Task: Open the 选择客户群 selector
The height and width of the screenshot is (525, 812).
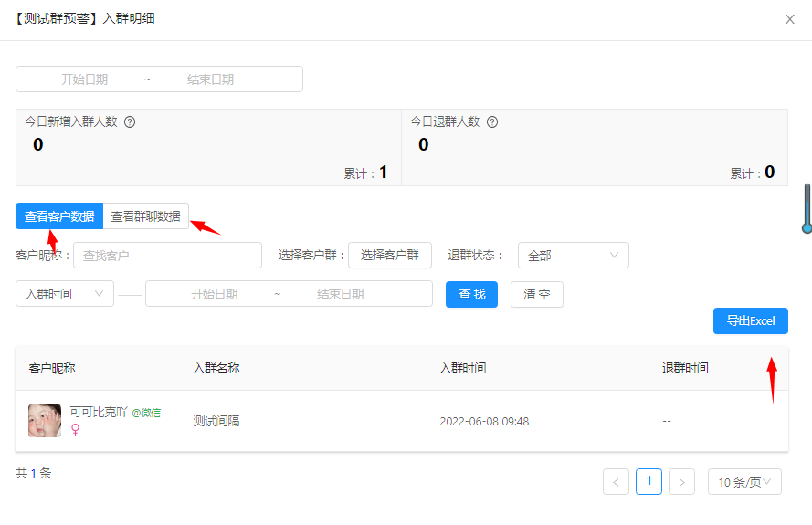Action: [390, 256]
